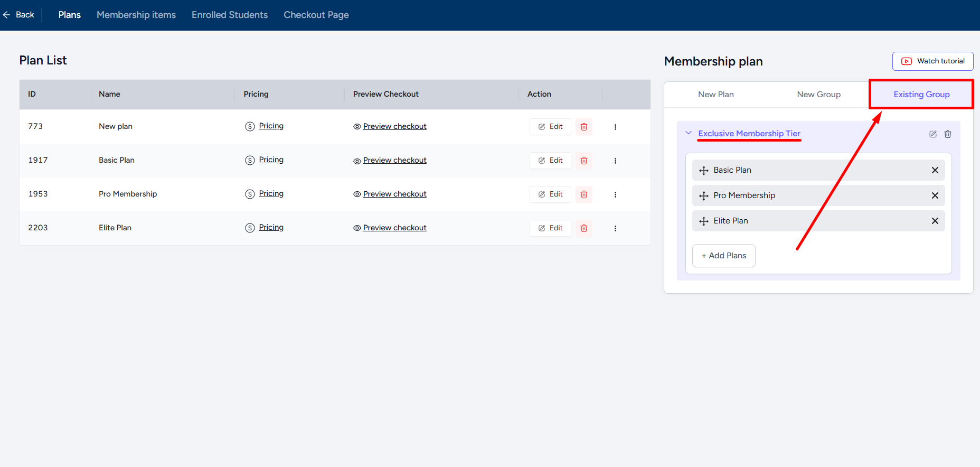Click the Elite Plan move handle icon
Viewport: 980px width, 467px height.
point(704,221)
